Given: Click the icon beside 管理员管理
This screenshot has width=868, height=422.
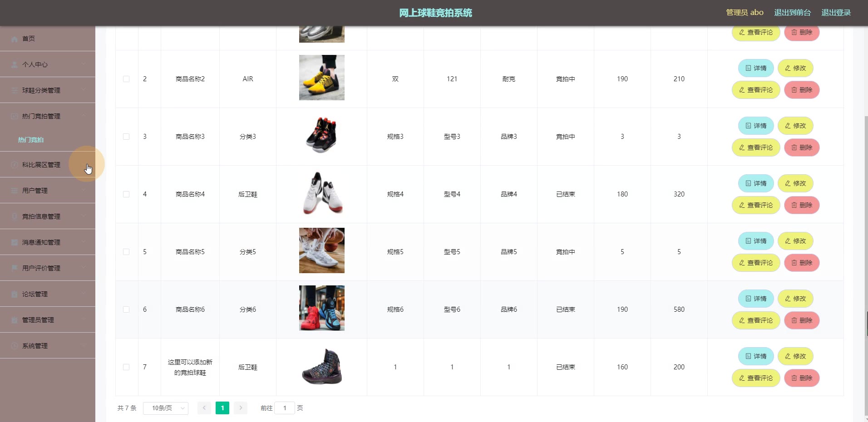Looking at the screenshot, I should [15, 320].
